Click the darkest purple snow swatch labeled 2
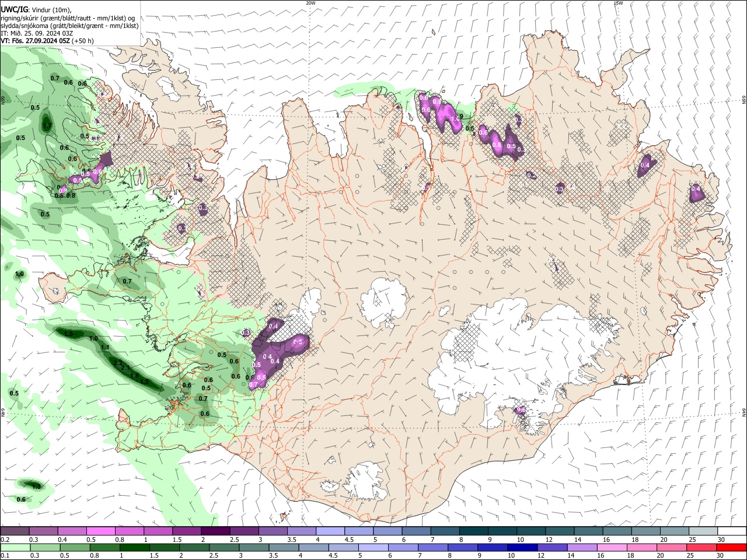747x560 pixels. click(215, 531)
